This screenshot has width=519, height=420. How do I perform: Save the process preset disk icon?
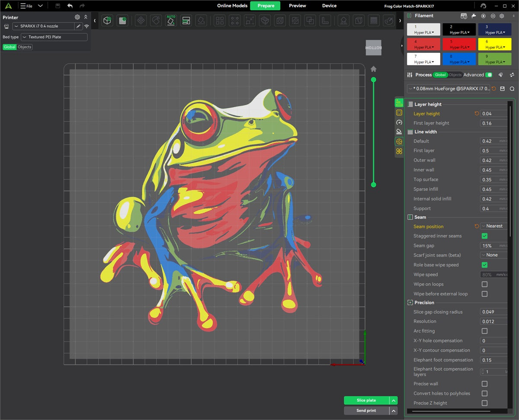tap(503, 89)
